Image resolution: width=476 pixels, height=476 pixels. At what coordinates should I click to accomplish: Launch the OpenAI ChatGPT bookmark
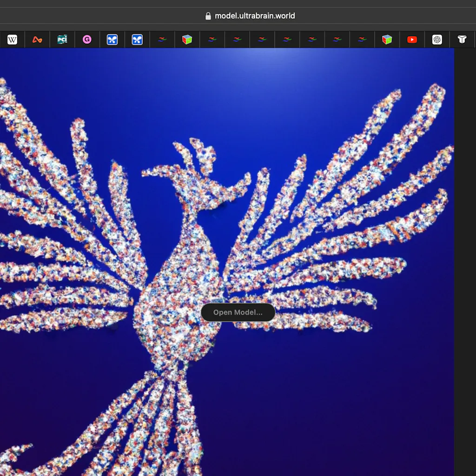(x=437, y=40)
